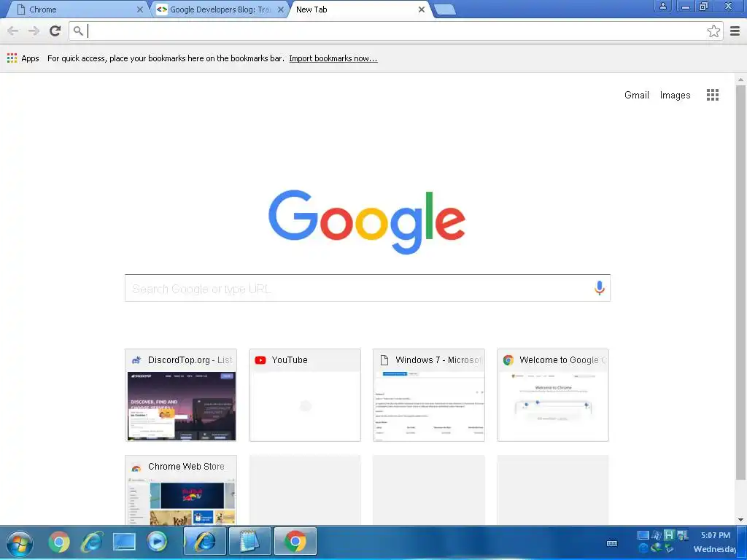Open the Windows Start orb
This screenshot has width=747, height=560.
(x=20, y=542)
